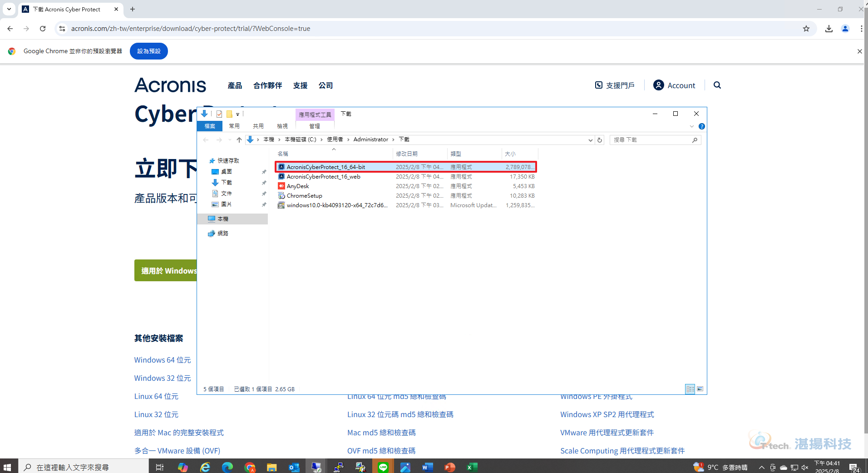Click new folder icon in quick access toolbar

pos(229,114)
